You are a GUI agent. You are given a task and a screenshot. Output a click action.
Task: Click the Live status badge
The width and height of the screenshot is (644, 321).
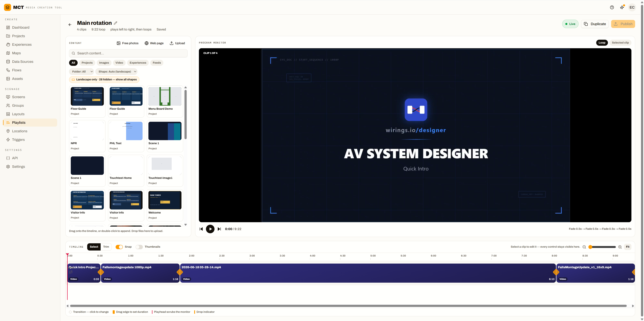tap(570, 24)
